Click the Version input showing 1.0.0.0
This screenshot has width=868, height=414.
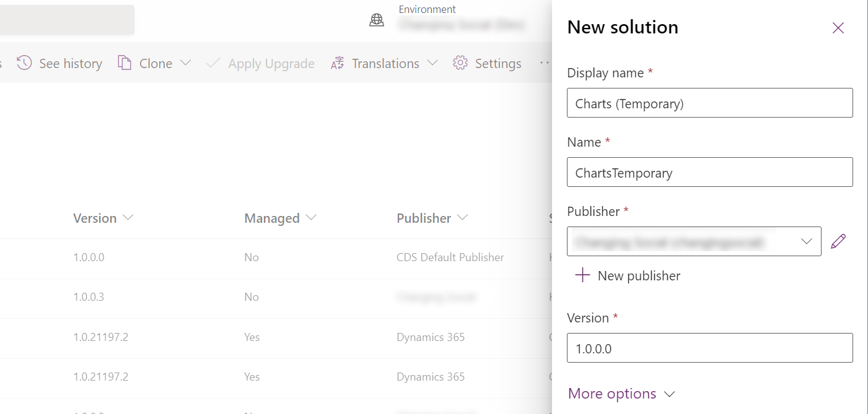click(709, 348)
